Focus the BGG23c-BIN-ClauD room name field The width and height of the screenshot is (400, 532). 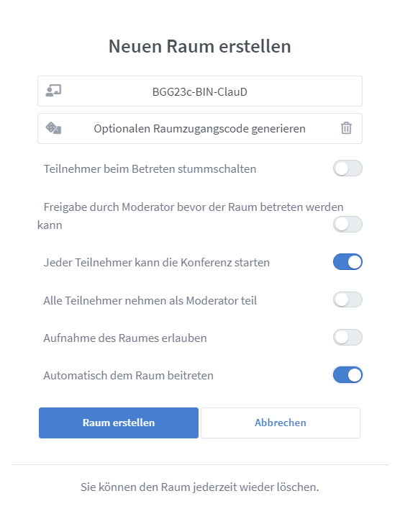(x=200, y=91)
